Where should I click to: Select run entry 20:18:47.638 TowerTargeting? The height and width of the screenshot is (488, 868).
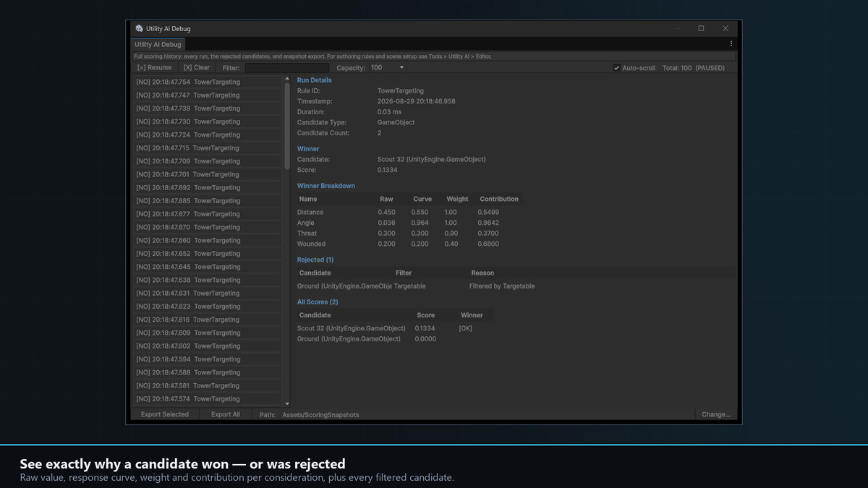click(x=208, y=280)
